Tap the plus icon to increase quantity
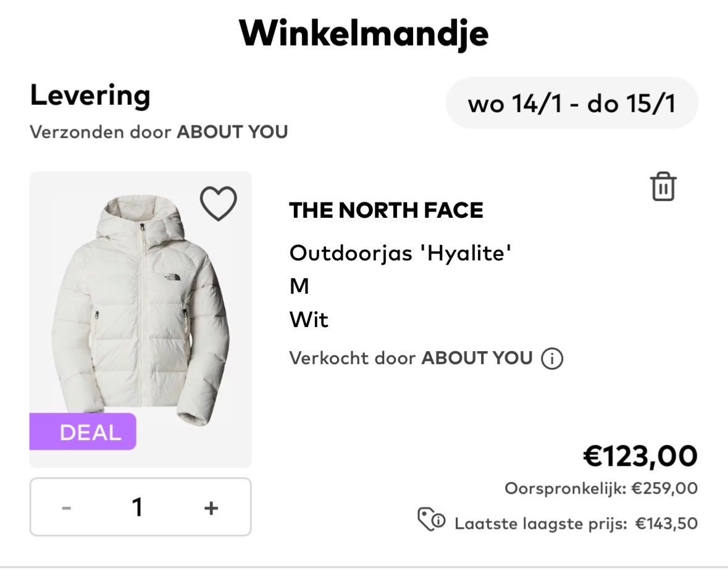Viewport: 728px width, 577px height. pyautogui.click(x=211, y=507)
